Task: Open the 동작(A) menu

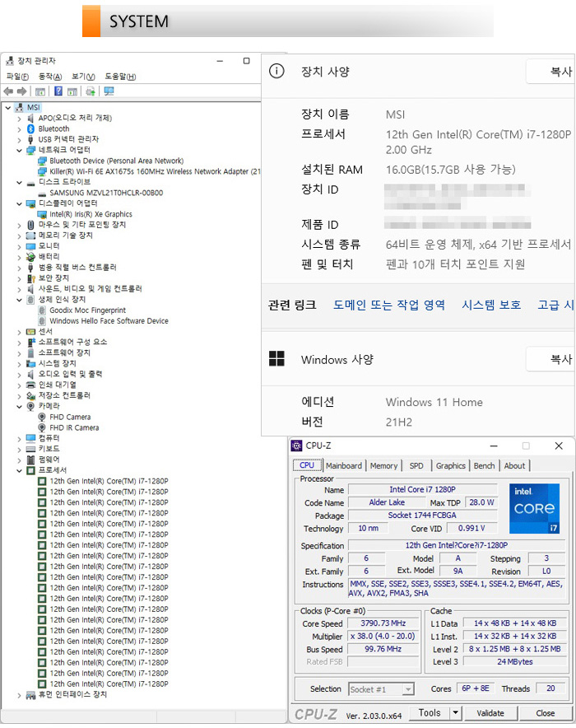Action: click(x=50, y=76)
